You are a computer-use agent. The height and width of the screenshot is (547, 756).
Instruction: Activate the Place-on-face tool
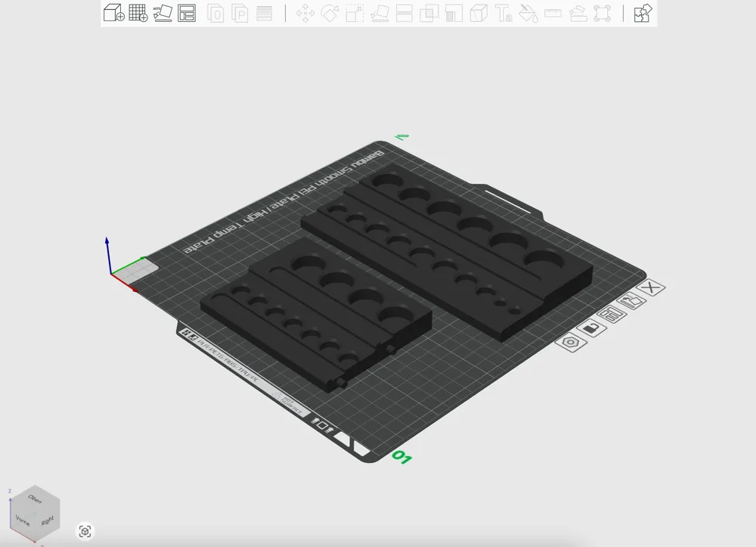tap(382, 13)
